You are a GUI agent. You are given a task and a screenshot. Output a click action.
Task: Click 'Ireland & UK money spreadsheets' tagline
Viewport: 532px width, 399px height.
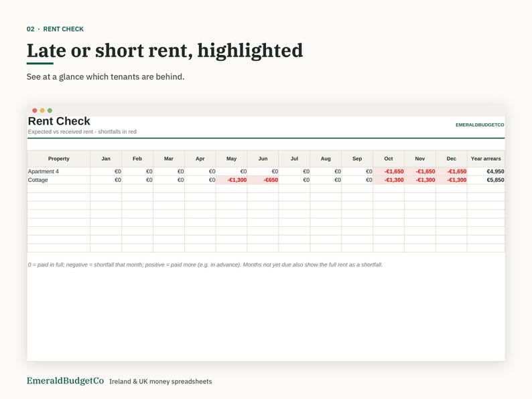(161, 382)
